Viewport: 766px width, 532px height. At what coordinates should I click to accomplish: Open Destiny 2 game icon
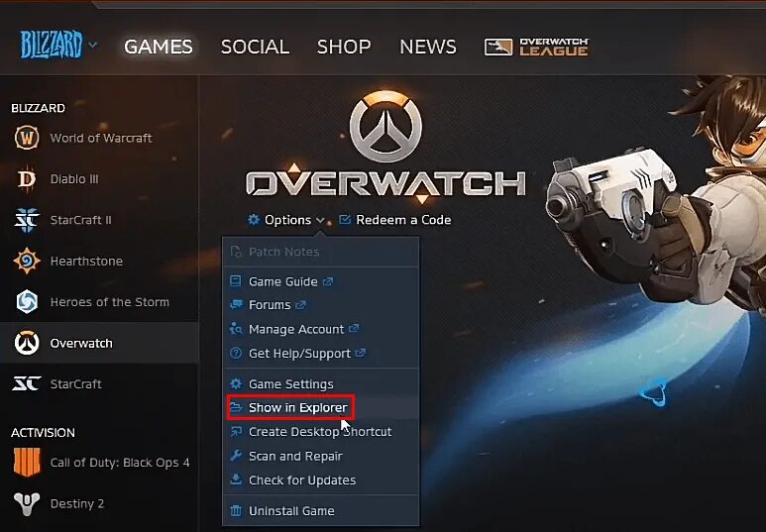pyautogui.click(x=27, y=503)
